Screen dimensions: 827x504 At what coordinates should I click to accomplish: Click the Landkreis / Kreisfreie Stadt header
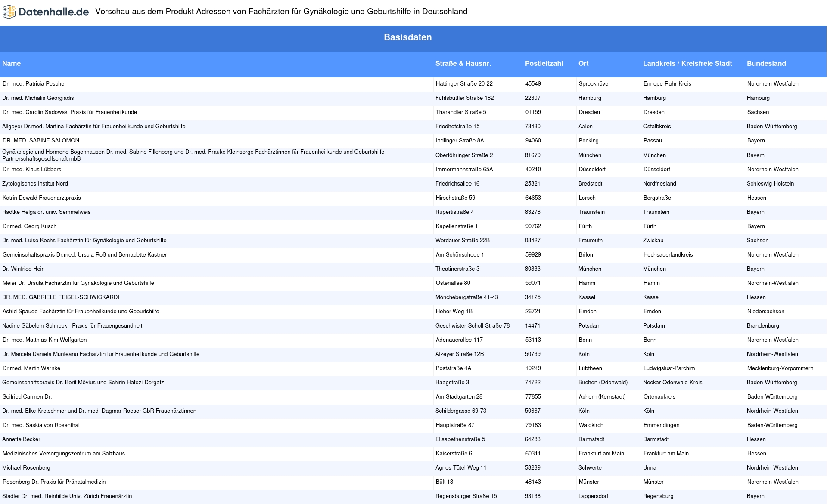[687, 64]
